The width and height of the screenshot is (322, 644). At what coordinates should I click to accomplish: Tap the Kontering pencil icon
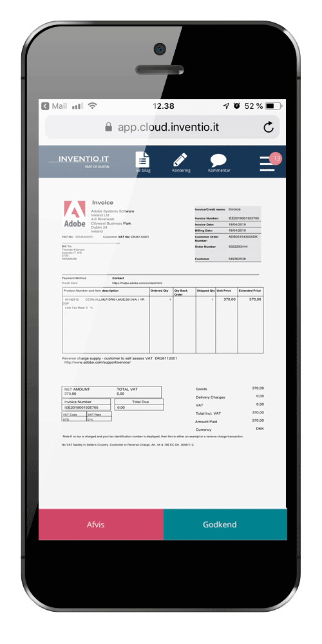tap(180, 160)
